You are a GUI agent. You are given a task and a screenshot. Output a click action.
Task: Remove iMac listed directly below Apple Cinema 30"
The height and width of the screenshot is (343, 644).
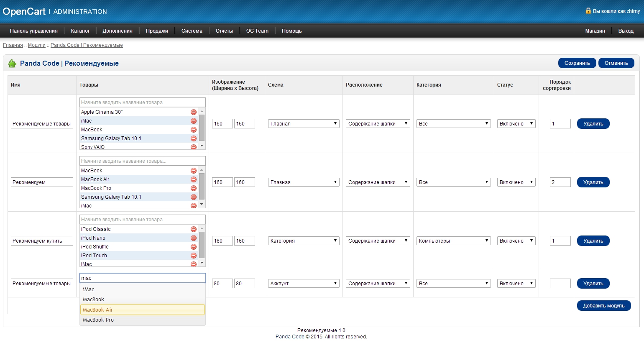[x=194, y=121]
